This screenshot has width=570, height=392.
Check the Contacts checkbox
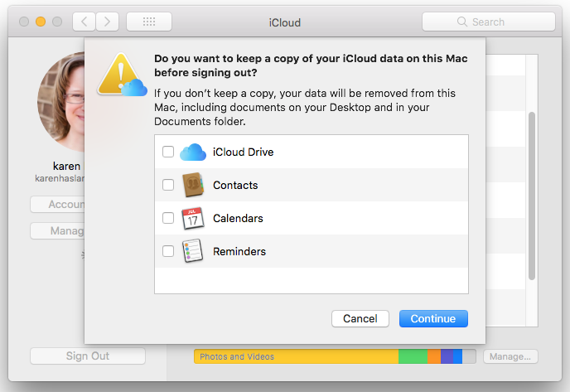pos(168,185)
